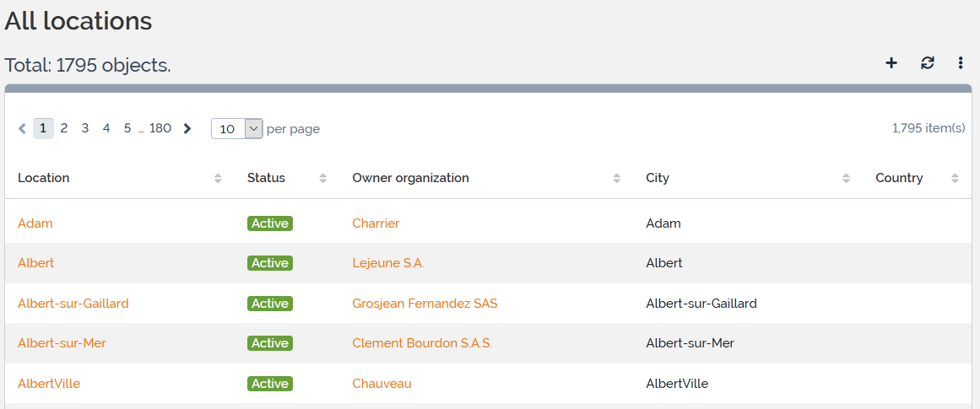This screenshot has height=409, width=980.
Task: Refresh the locations list
Action: 928,63
